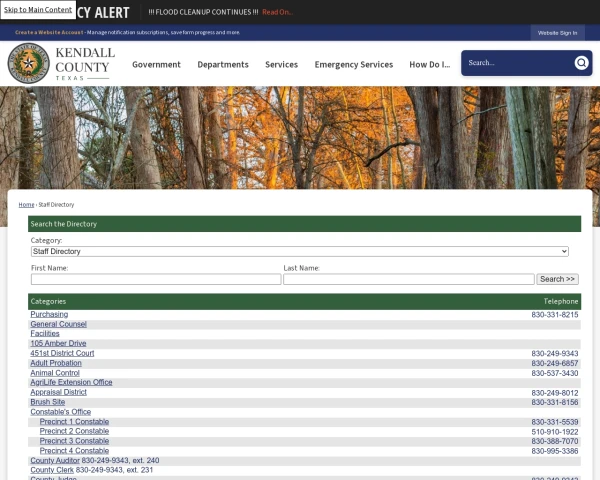Open the Departments menu
The width and height of the screenshot is (600, 480).
point(222,64)
